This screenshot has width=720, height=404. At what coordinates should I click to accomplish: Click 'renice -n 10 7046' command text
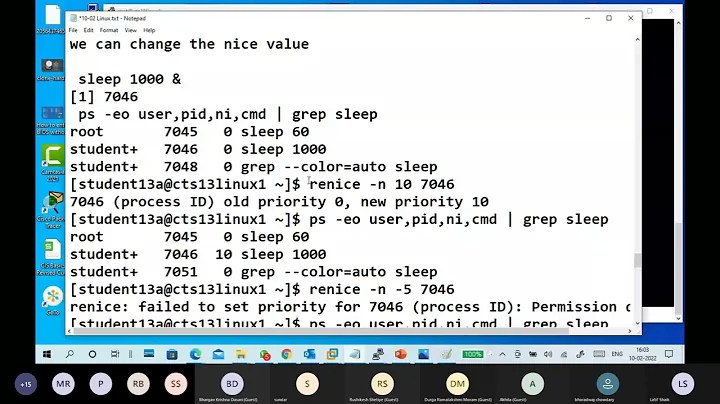[382, 184]
